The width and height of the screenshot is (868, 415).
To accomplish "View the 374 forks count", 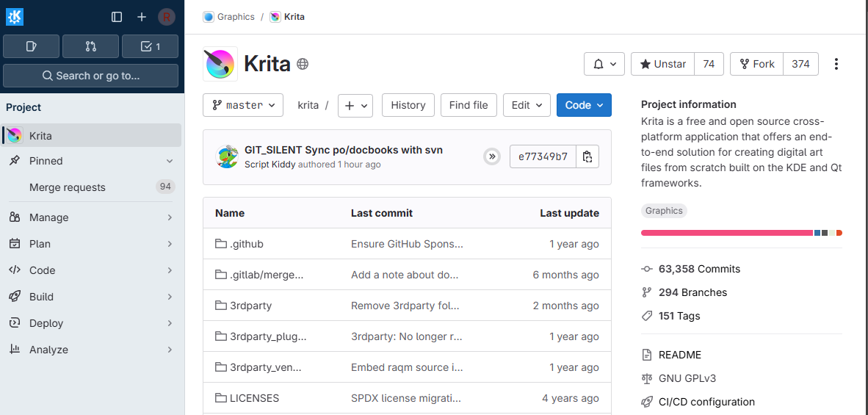I will pos(801,64).
